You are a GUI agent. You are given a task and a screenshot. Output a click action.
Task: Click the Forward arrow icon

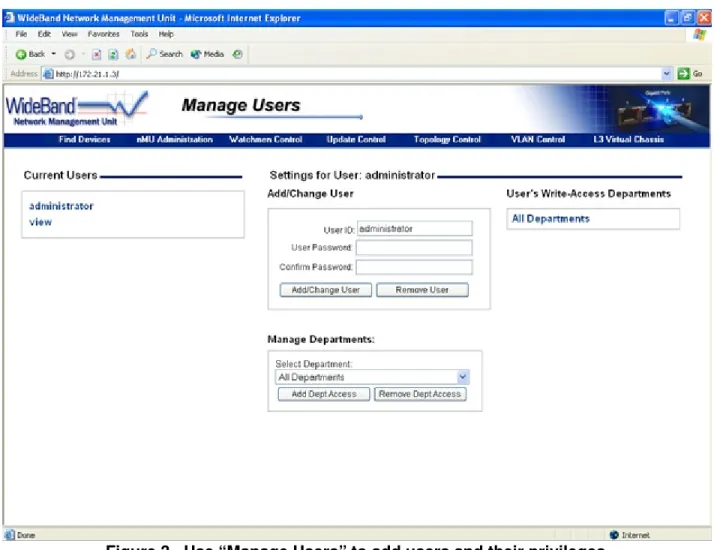(69, 55)
